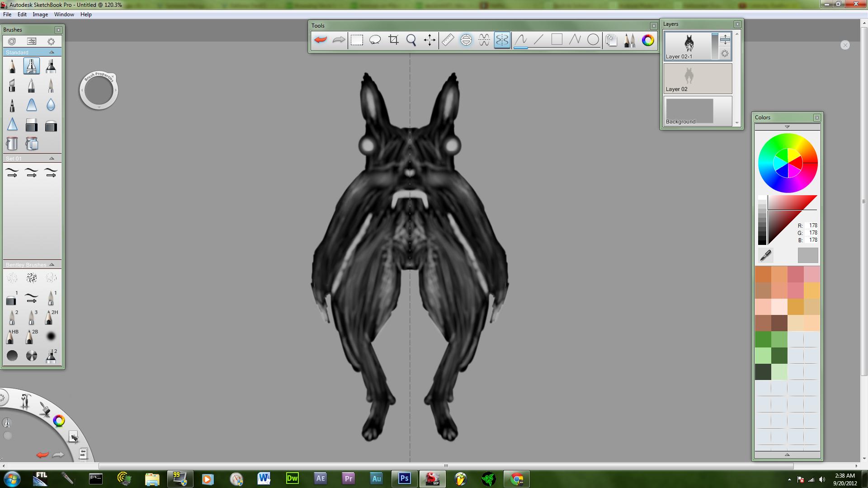Pick the Color Picker eyedropper
This screenshot has height=488, width=868.
(765, 256)
